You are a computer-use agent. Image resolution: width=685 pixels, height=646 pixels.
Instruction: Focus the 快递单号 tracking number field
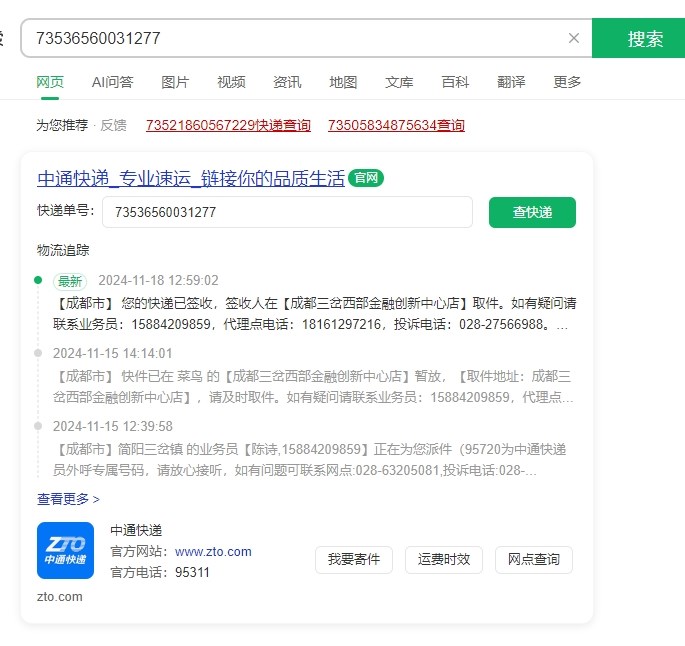click(287, 212)
